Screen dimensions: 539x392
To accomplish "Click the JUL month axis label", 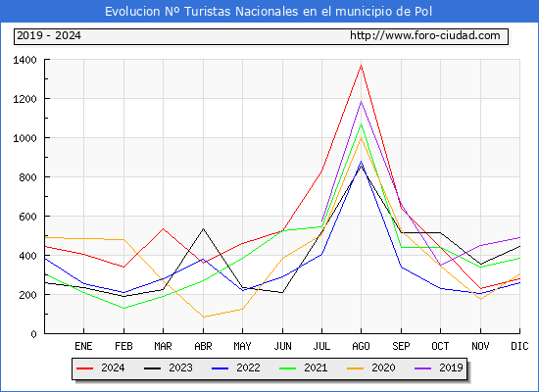I will coord(321,346).
